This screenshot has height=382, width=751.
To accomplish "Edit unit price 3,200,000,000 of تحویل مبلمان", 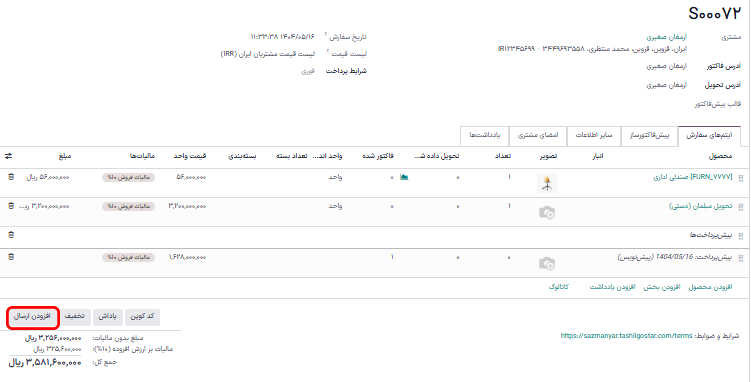I will click(x=187, y=206).
